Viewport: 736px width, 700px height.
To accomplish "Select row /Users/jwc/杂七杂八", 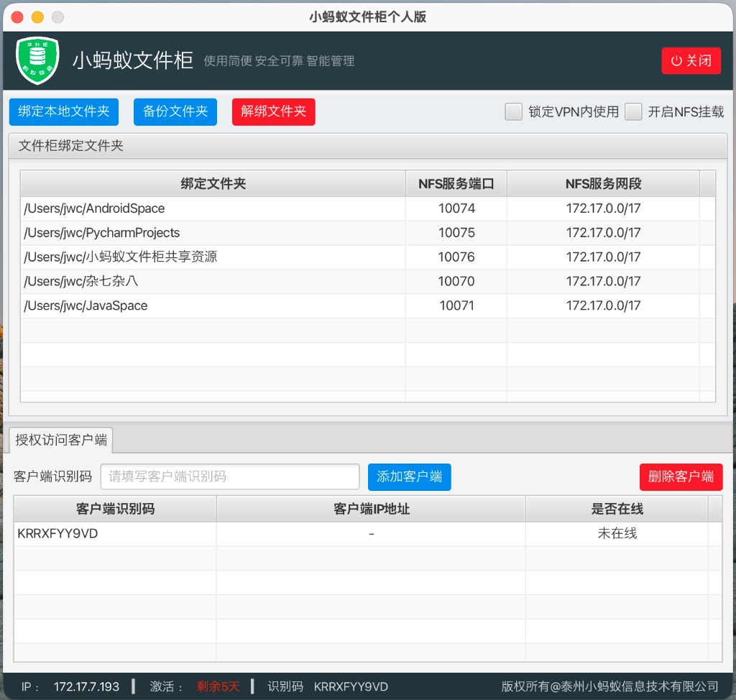I will pyautogui.click(x=368, y=282).
